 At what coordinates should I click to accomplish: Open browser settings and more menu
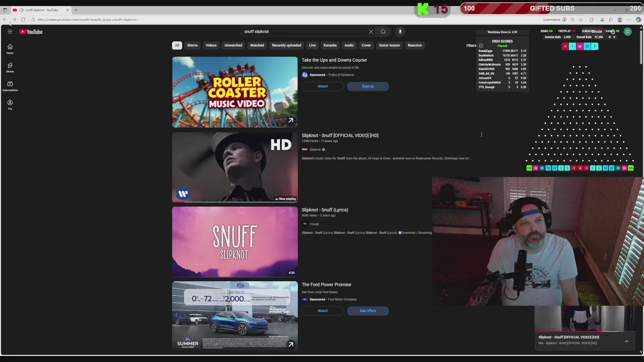[629, 20]
